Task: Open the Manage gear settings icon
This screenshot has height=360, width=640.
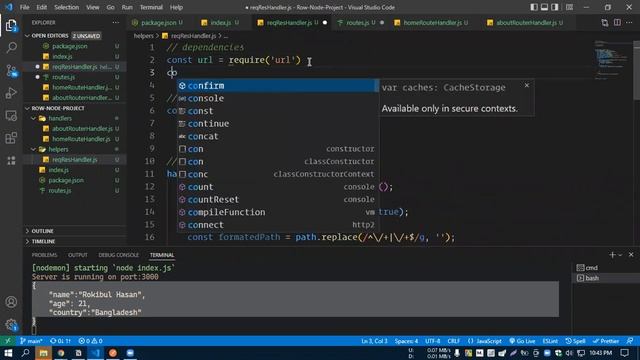Action: 11,325
